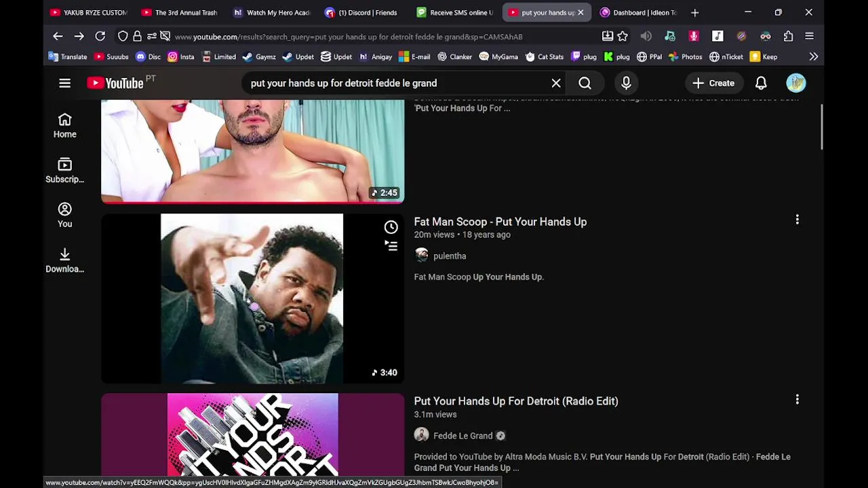Start voice search with the microphone
Viewport: 868px width, 488px height.
pyautogui.click(x=626, y=83)
